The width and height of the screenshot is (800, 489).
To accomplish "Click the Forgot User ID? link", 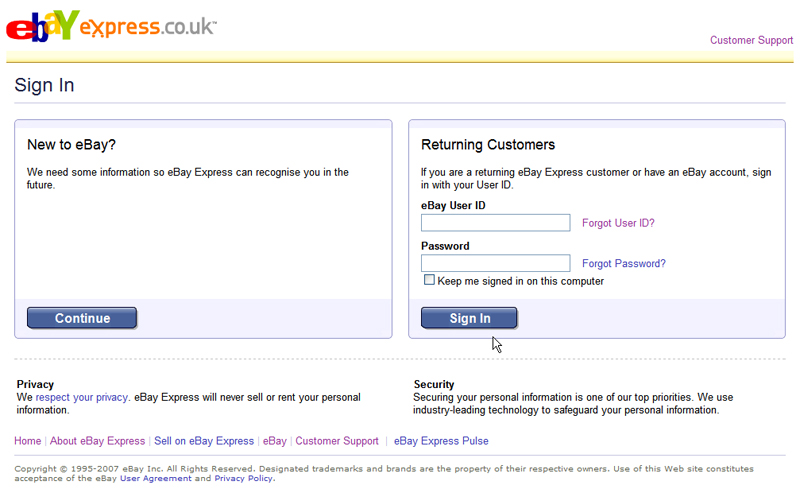I will 618,223.
